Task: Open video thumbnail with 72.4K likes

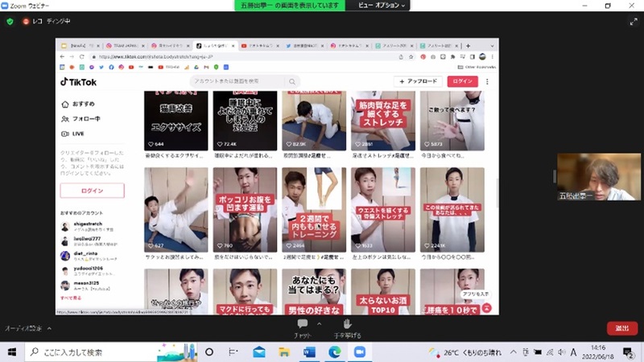Action: tap(245, 121)
